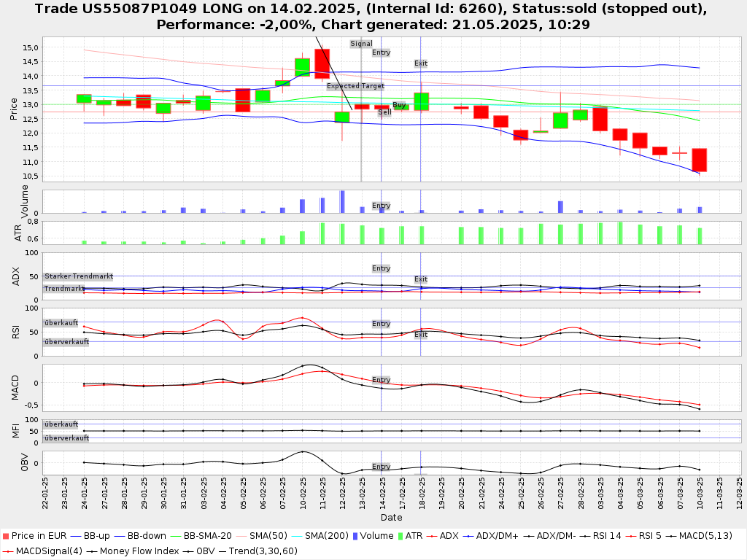
Task: Click the RSI 14 legend entry
Action: pos(605,536)
